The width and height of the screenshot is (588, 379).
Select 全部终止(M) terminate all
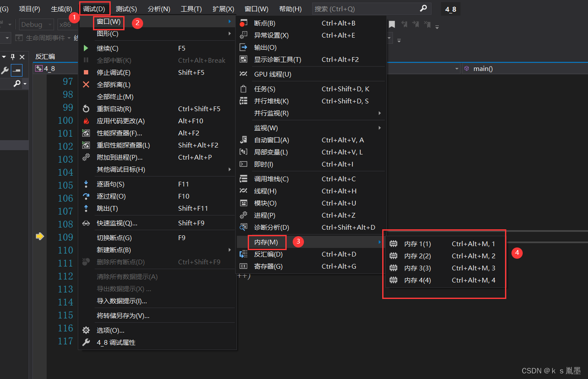pos(157,97)
